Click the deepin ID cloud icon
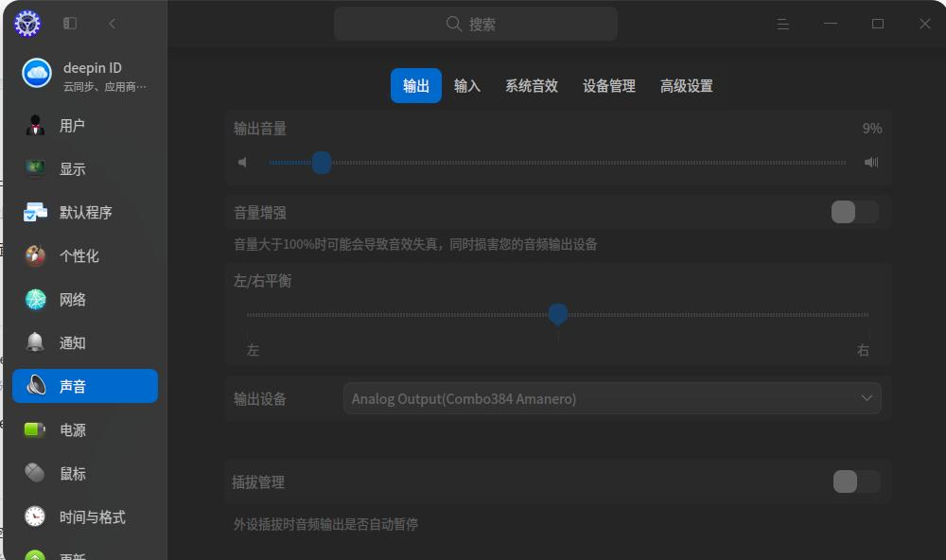 37,73
